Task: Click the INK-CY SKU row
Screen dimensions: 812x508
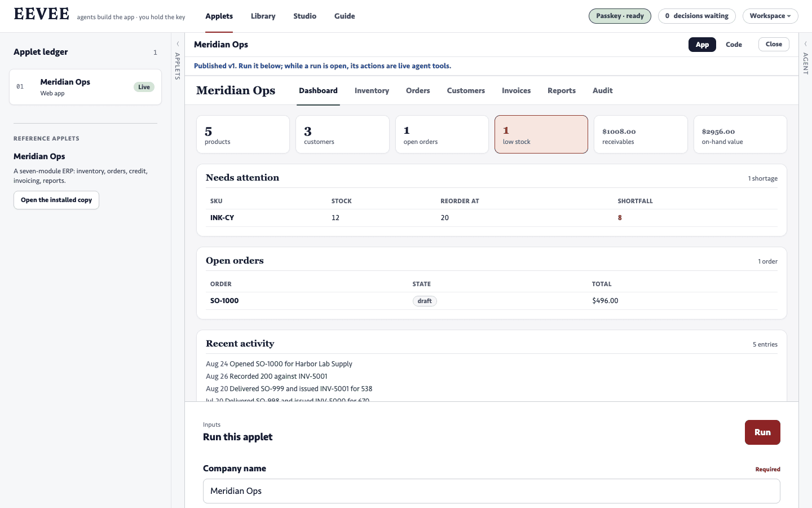Action: point(492,218)
